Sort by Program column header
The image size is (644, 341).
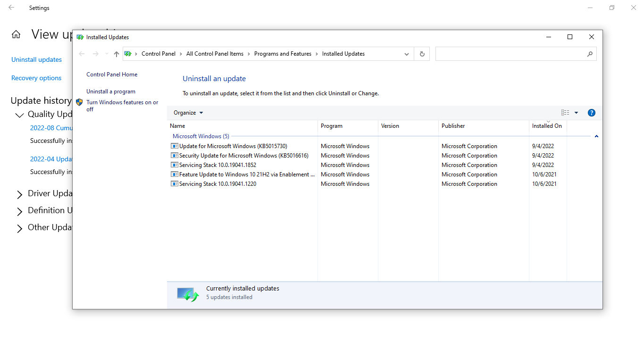(348, 126)
